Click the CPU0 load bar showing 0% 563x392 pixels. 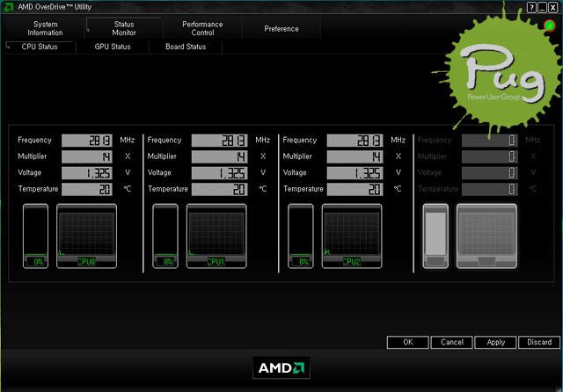35,236
